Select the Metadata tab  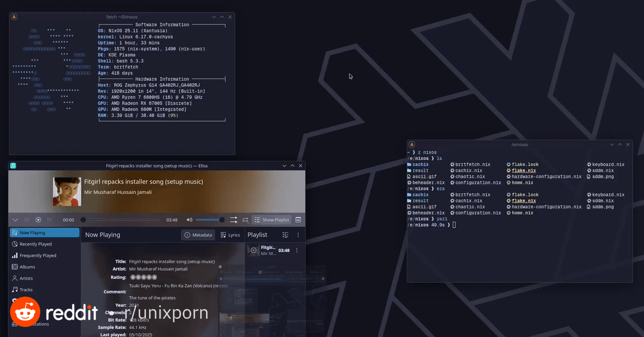198,235
